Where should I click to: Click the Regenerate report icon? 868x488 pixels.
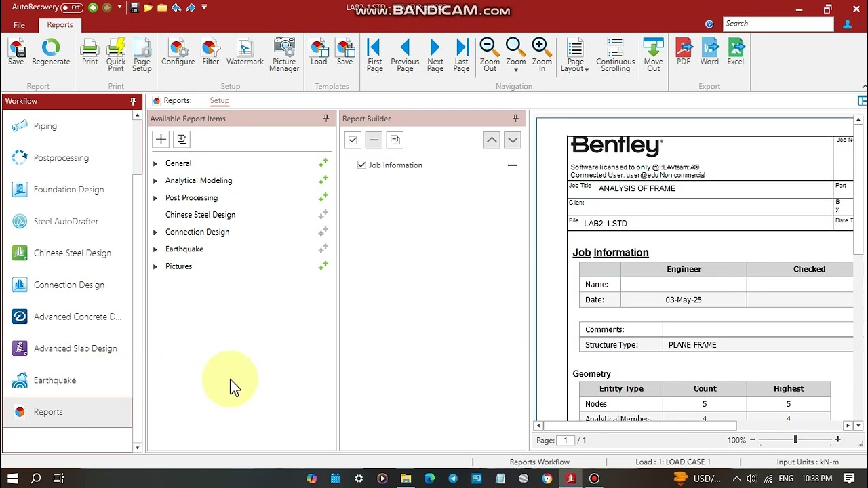coord(51,53)
